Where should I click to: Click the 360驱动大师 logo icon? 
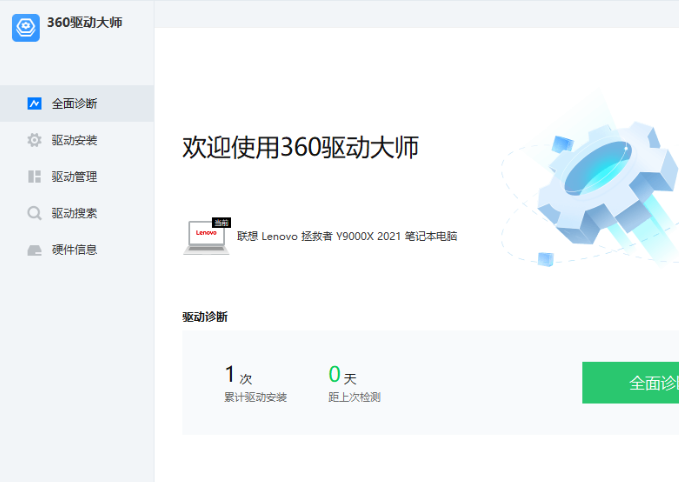[26, 28]
